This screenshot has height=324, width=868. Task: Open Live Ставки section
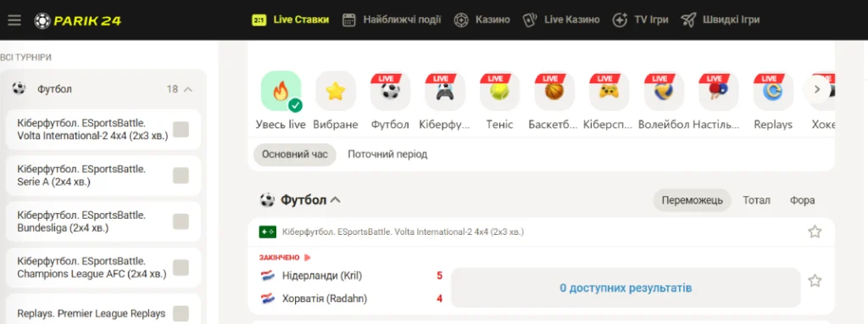point(290,20)
